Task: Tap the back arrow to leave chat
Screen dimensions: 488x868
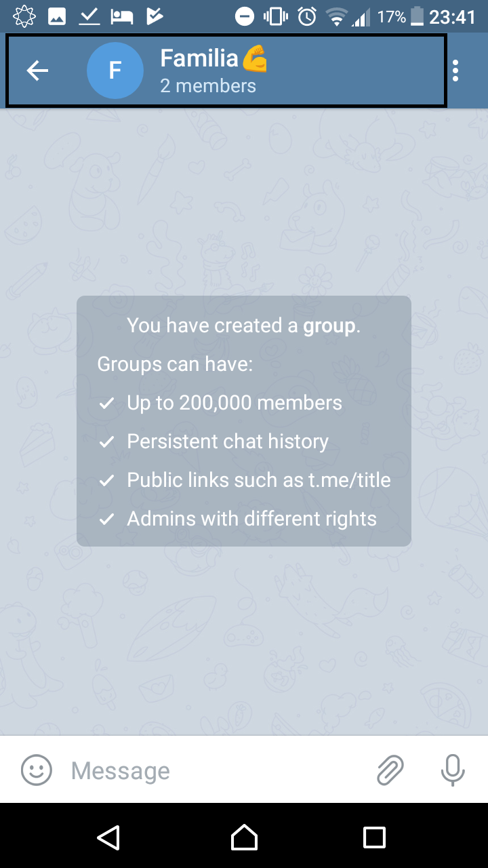Action: click(x=37, y=70)
